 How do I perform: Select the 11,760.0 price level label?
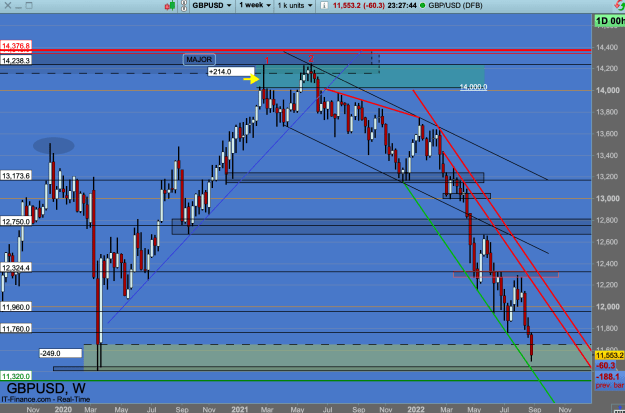point(16,329)
